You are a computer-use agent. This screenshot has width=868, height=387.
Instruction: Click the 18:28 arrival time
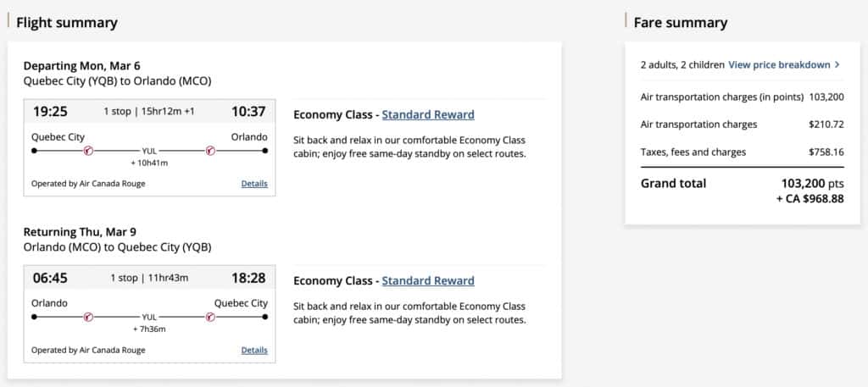coord(248,278)
